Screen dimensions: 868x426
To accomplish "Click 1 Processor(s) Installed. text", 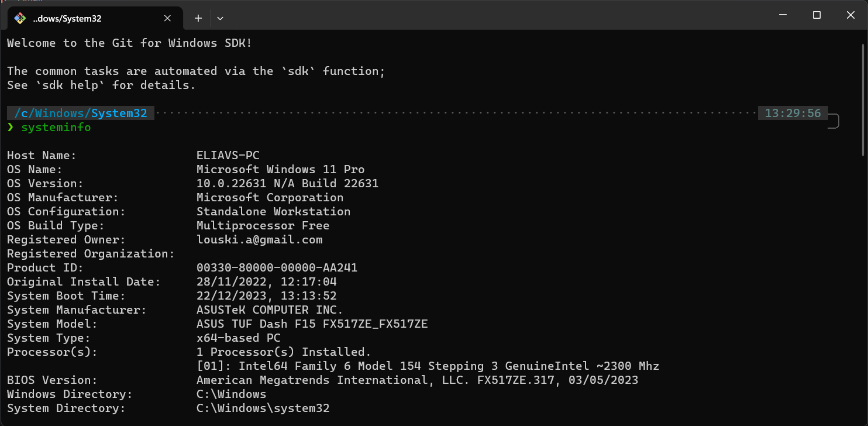I will (x=284, y=352).
